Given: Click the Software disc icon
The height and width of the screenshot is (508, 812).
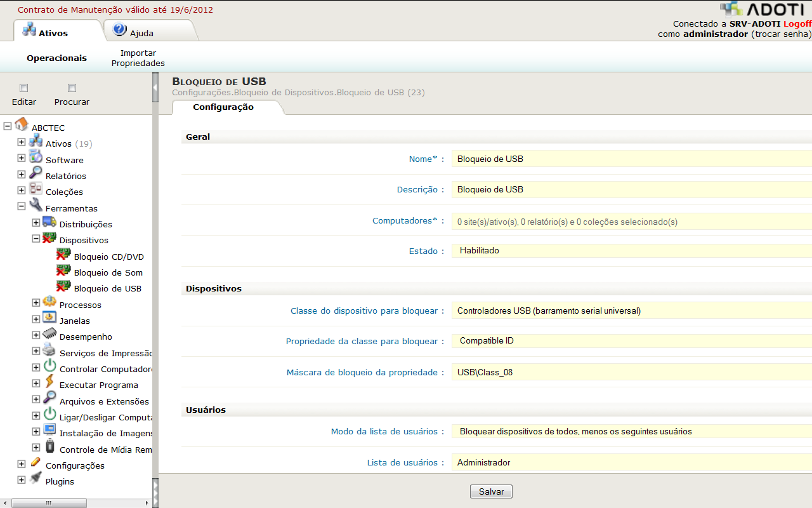Looking at the screenshot, I should (36, 157).
